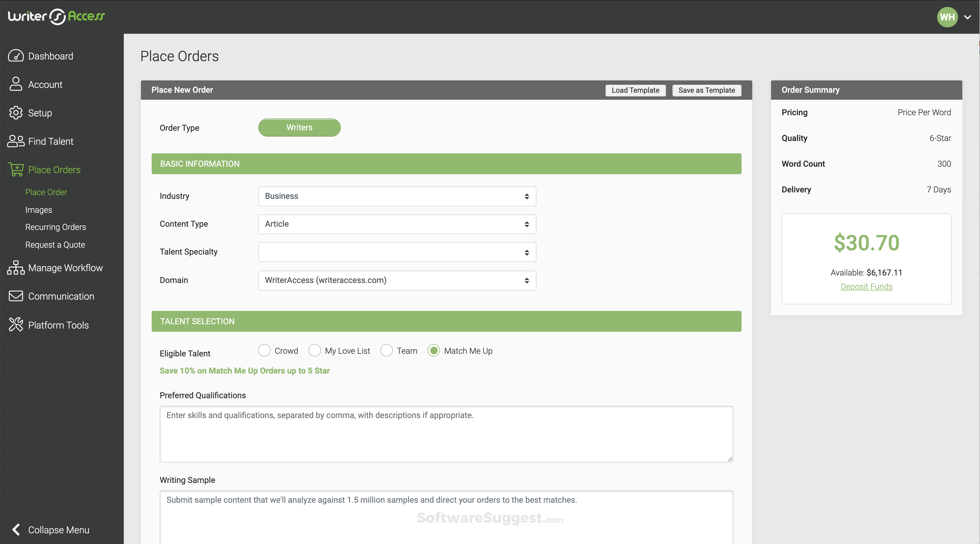Image resolution: width=980 pixels, height=544 pixels.
Task: Choose the Team talent option
Action: click(x=387, y=350)
